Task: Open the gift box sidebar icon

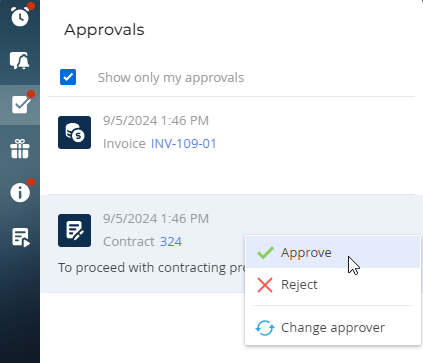Action: (20, 149)
